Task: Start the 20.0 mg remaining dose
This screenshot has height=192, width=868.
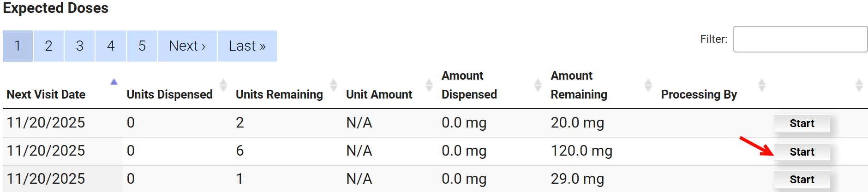Action: coord(802,123)
